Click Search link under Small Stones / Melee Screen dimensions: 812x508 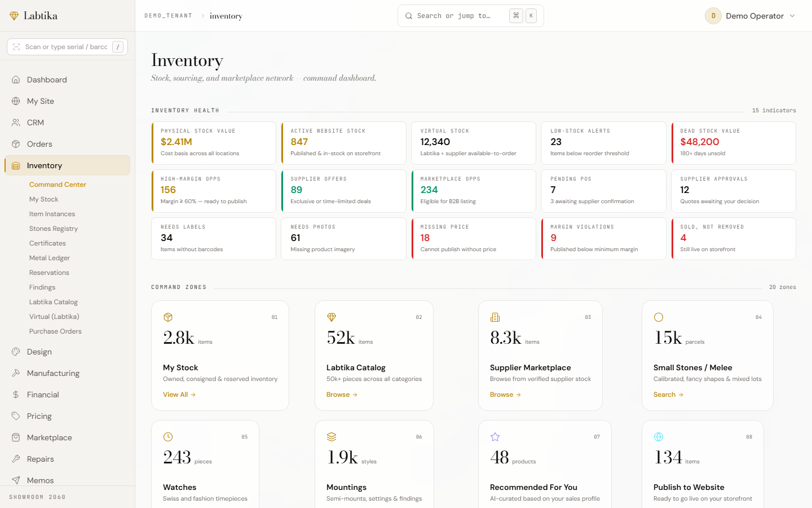(668, 395)
